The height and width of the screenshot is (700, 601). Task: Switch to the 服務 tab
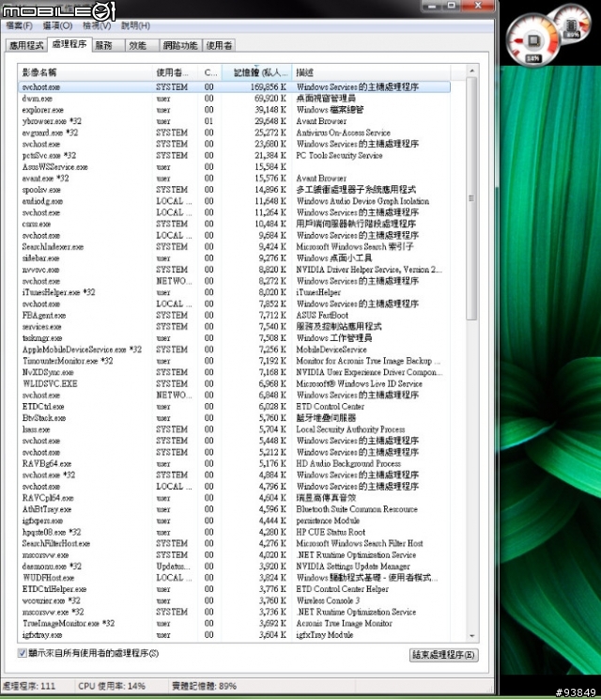[108, 45]
